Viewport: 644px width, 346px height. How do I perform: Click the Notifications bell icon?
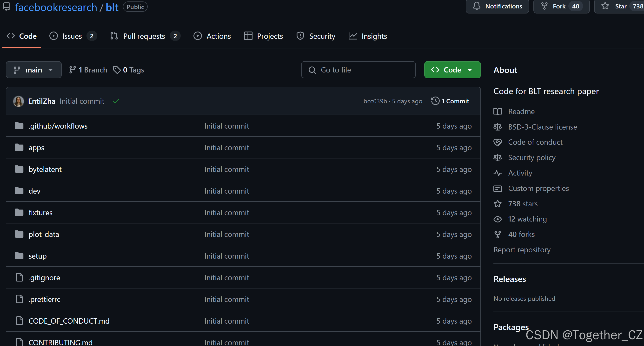pyautogui.click(x=477, y=6)
